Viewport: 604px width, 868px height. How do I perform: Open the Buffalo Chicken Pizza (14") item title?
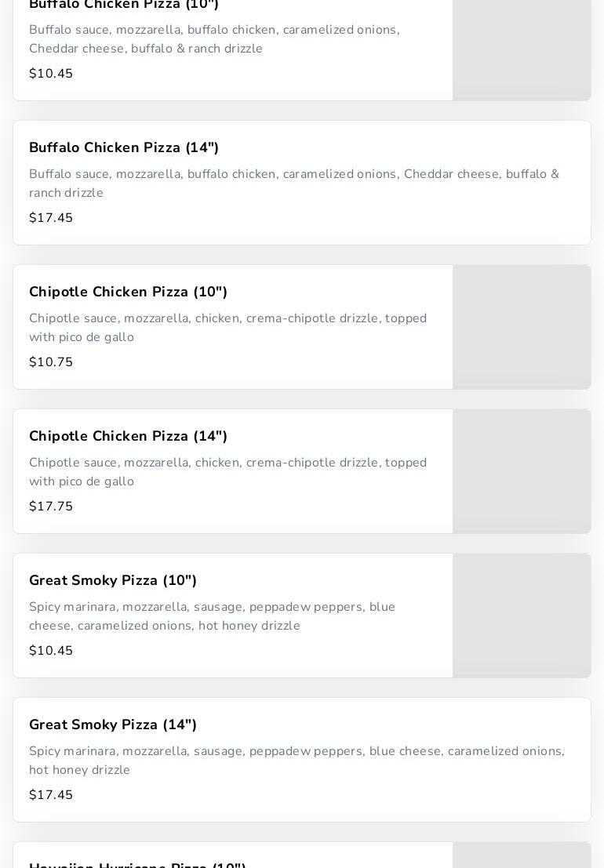point(124,147)
